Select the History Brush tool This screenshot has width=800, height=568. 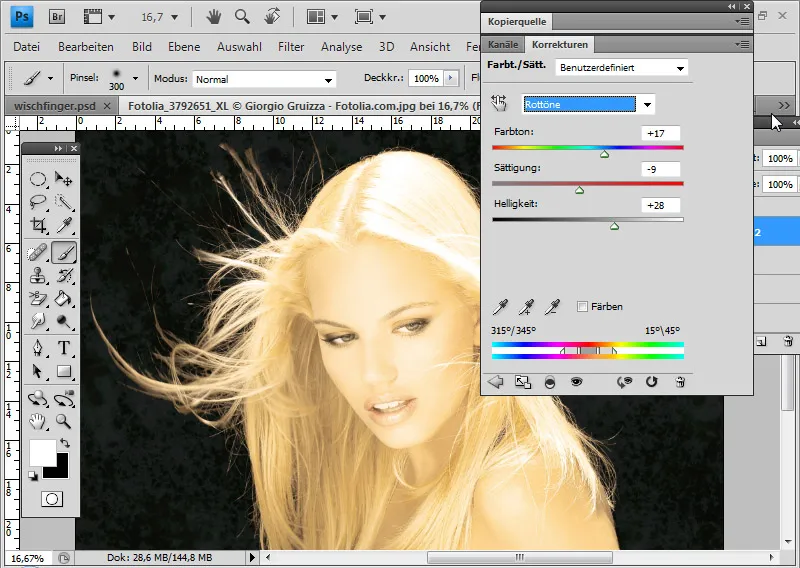tap(64, 276)
